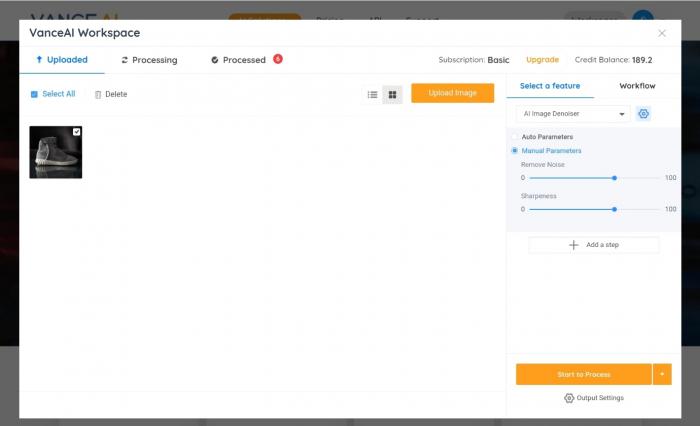Click the red Processed notification badge

pos(278,59)
